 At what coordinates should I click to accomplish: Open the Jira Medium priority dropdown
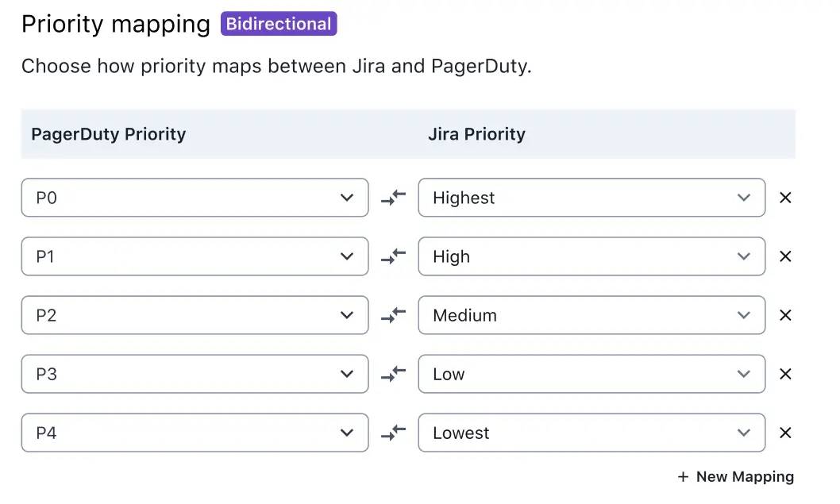[x=591, y=315]
